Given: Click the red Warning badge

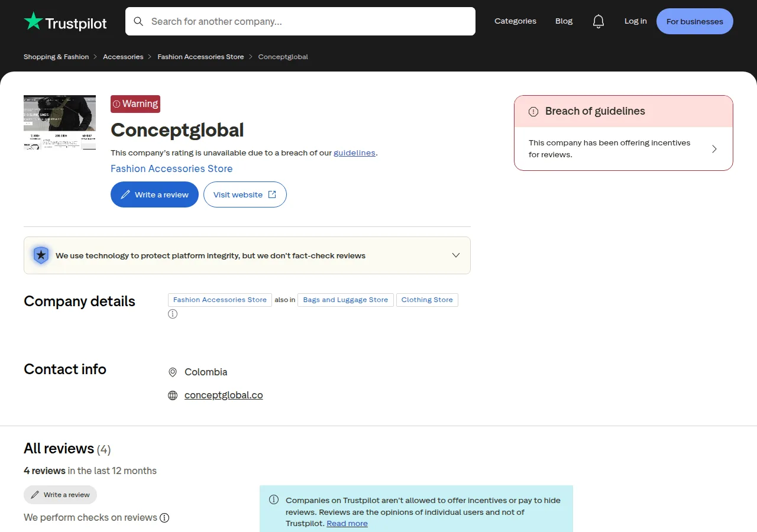Looking at the screenshot, I should [x=135, y=104].
